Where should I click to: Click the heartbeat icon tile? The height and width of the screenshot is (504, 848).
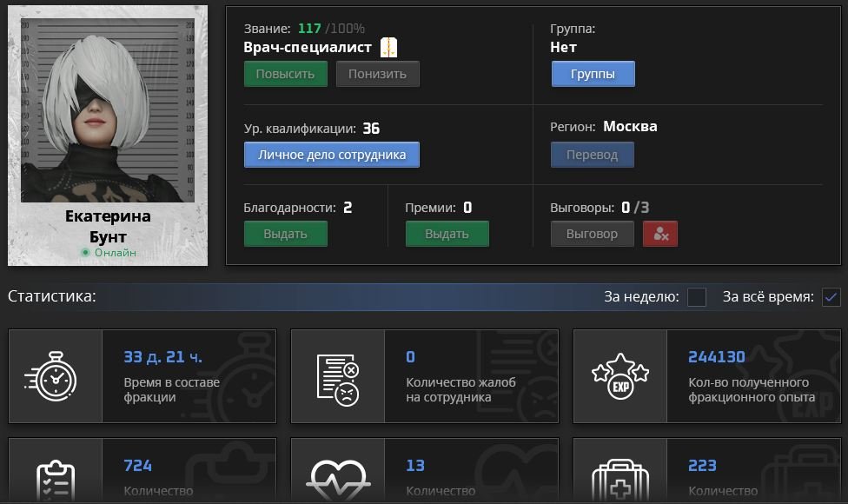[x=337, y=476]
